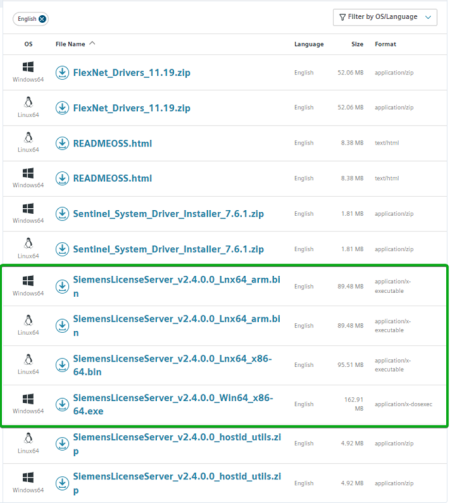This screenshot has width=450, height=503.
Task: Click text/html format in Windows64 READMEOSS row
Action: pos(387,178)
